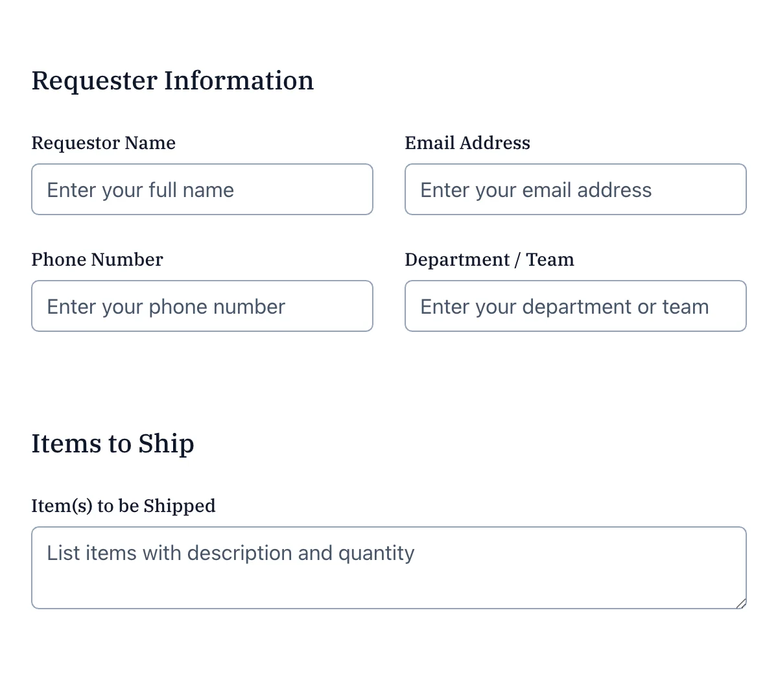Click the Item(s) to be Shipped label
The width and height of the screenshot is (778, 700).
tap(123, 506)
